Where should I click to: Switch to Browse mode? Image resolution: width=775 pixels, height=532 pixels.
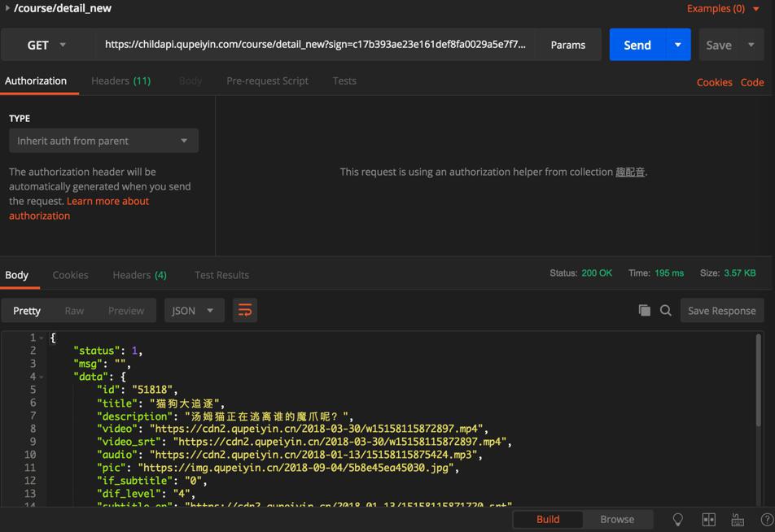click(x=617, y=519)
